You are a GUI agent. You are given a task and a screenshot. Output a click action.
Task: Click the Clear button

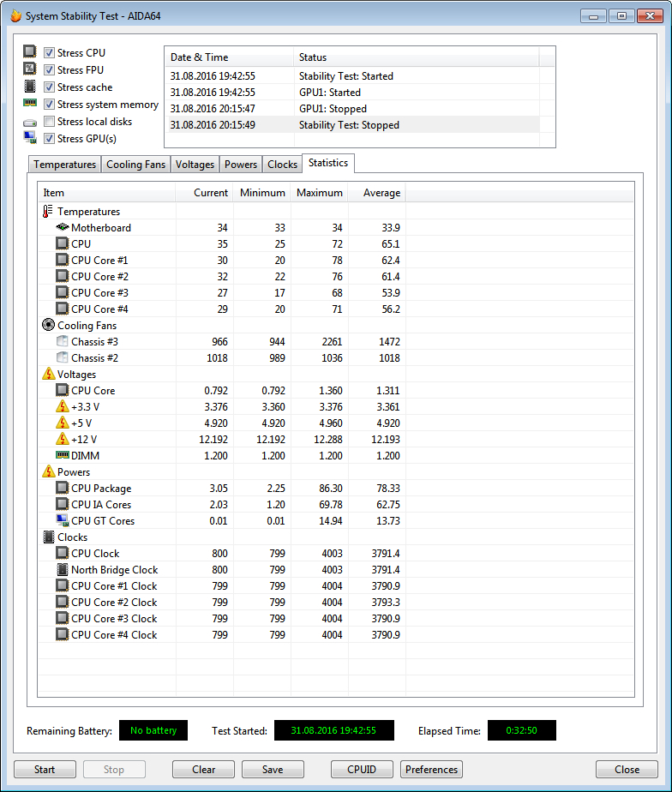204,769
